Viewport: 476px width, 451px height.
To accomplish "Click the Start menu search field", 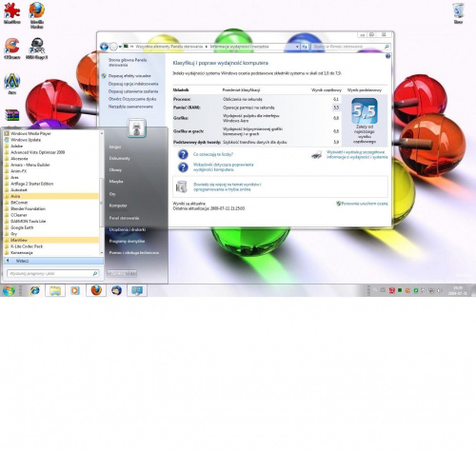I will click(52, 273).
